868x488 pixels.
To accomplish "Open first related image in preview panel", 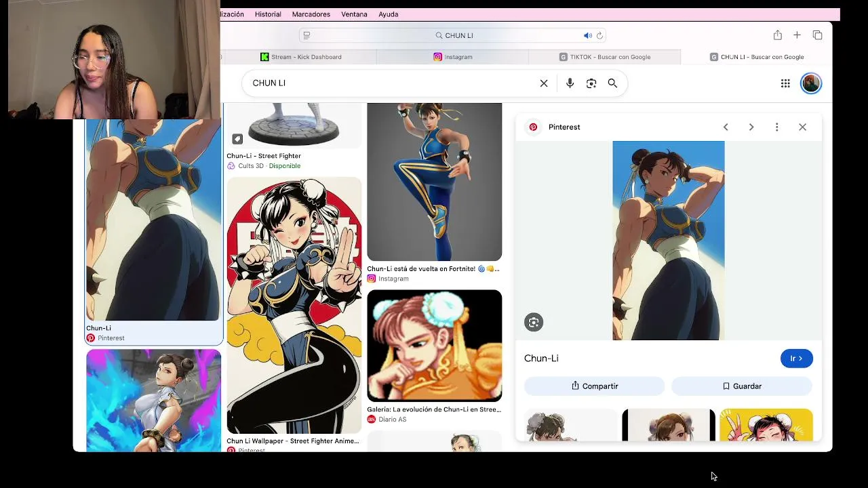I will point(572,425).
